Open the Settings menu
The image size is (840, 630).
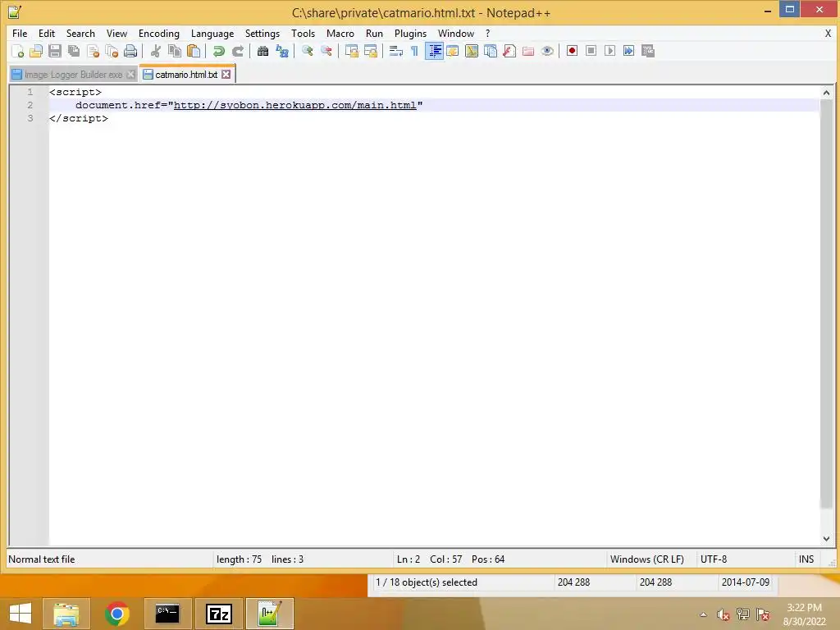(x=262, y=33)
